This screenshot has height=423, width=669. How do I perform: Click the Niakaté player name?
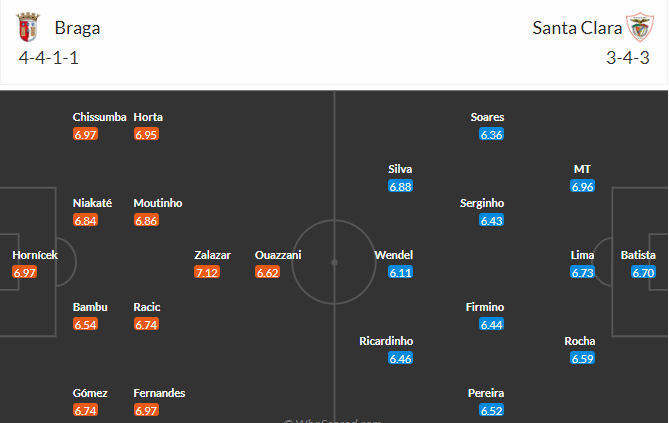pos(92,203)
